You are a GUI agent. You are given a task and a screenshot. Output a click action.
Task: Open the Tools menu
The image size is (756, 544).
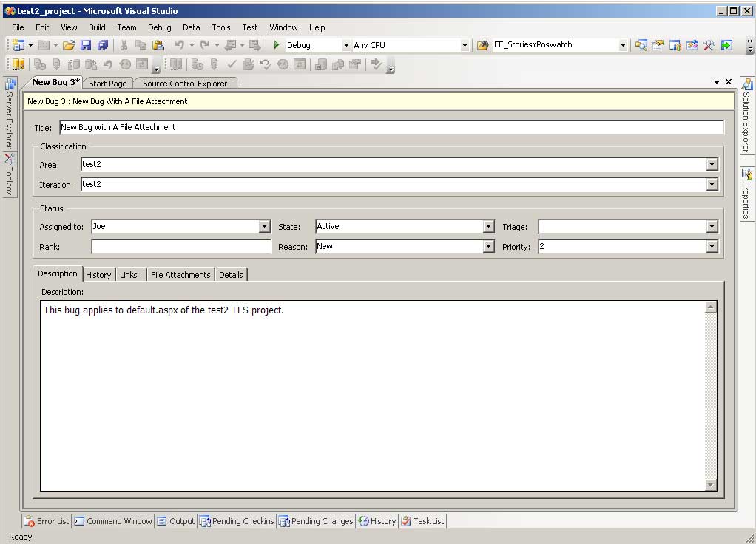221,27
